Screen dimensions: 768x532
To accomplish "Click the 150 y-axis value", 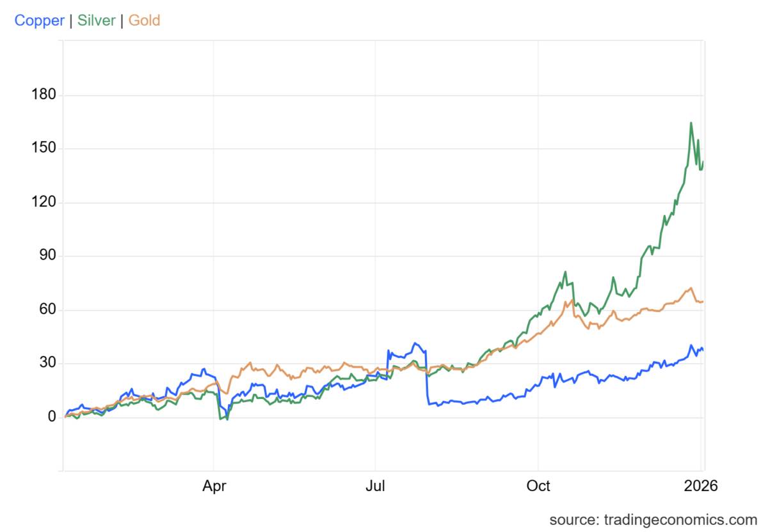I will click(44, 149).
